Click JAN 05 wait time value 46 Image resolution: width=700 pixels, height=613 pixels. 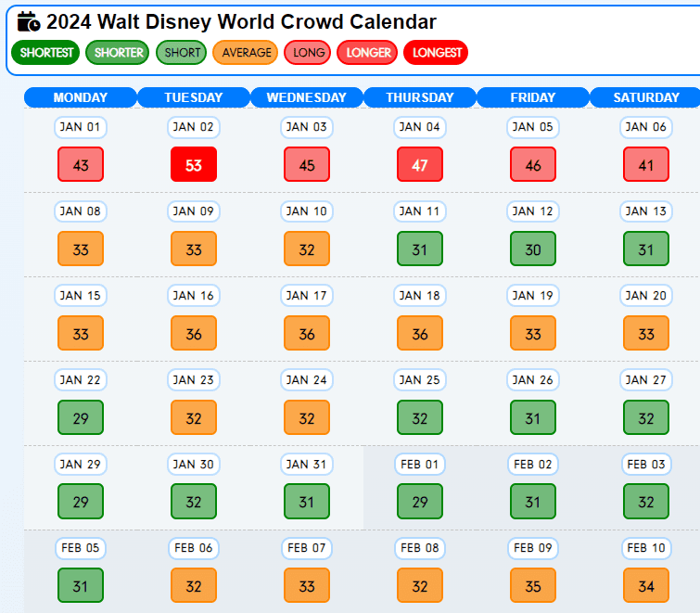point(533,164)
